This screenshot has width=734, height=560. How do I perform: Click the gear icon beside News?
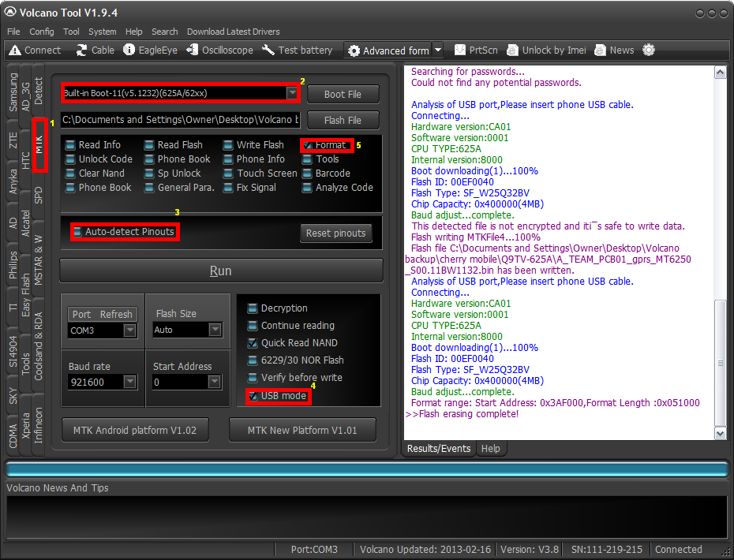(x=649, y=50)
